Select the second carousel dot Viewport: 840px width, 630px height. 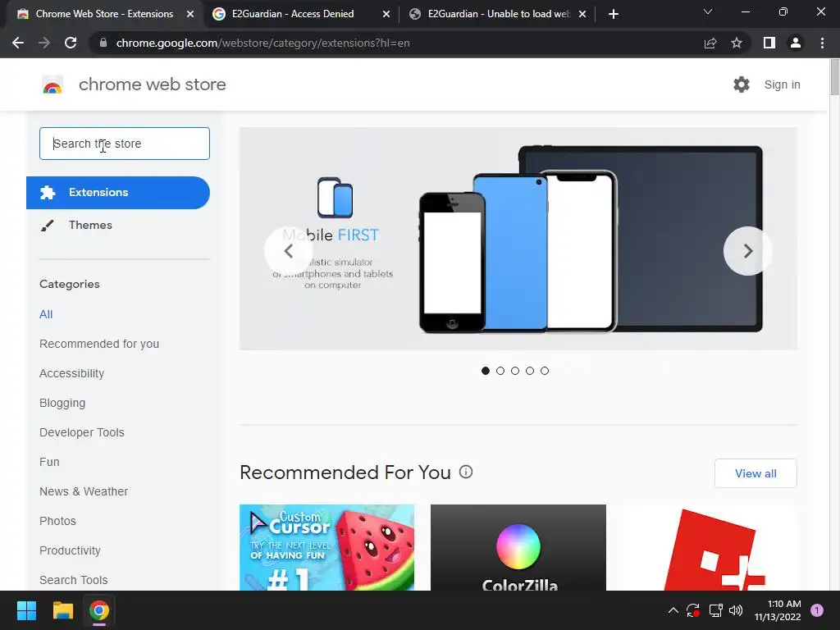[x=500, y=371]
